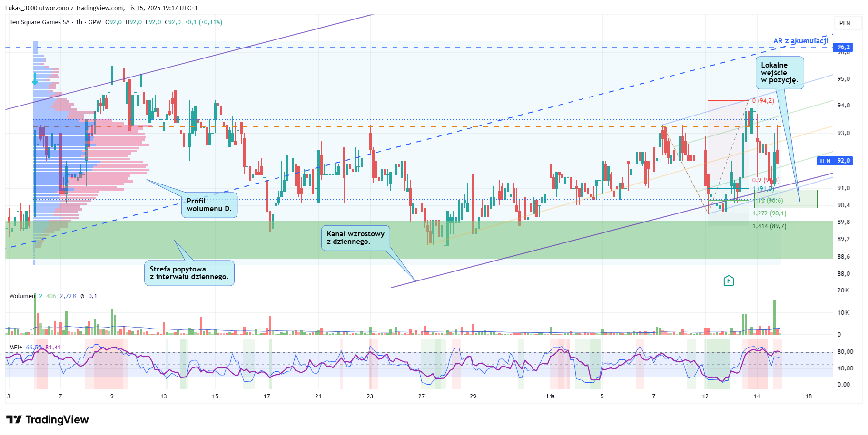This screenshot has height=435, width=868.
Task: Click the cyan down arrow on volume profile
Action: pyautogui.click(x=35, y=79)
